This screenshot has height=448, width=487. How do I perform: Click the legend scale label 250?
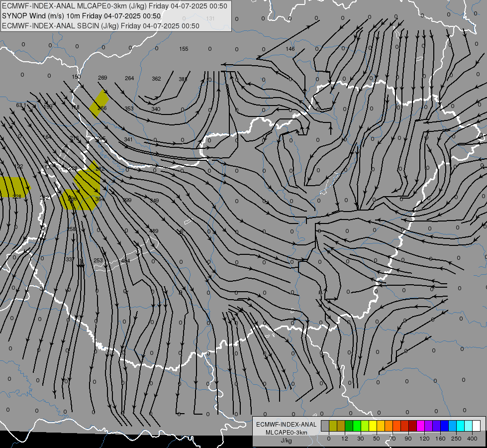coord(456,439)
